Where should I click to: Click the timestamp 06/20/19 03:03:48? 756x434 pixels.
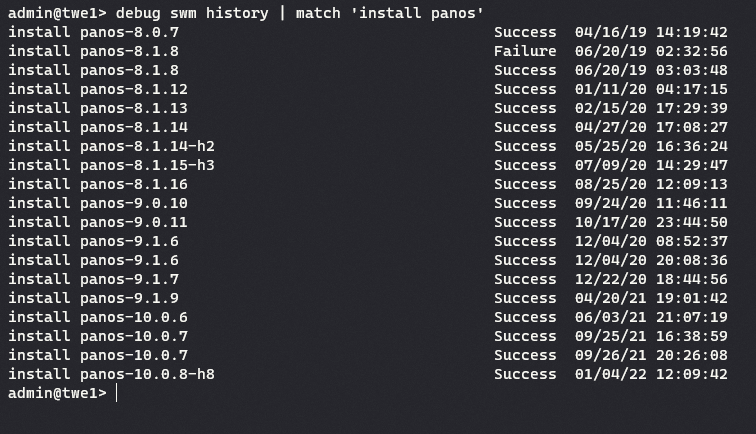[651, 70]
